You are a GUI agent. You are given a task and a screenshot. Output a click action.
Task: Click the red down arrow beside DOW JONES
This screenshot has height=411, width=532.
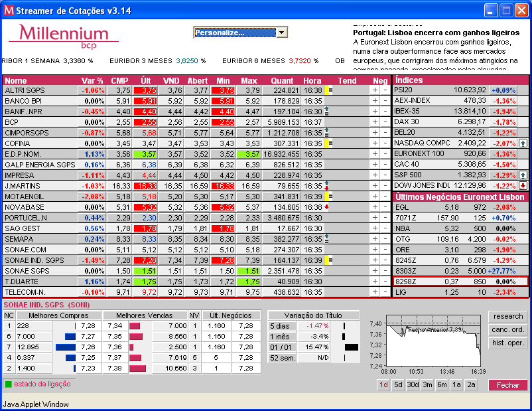pyautogui.click(x=523, y=186)
